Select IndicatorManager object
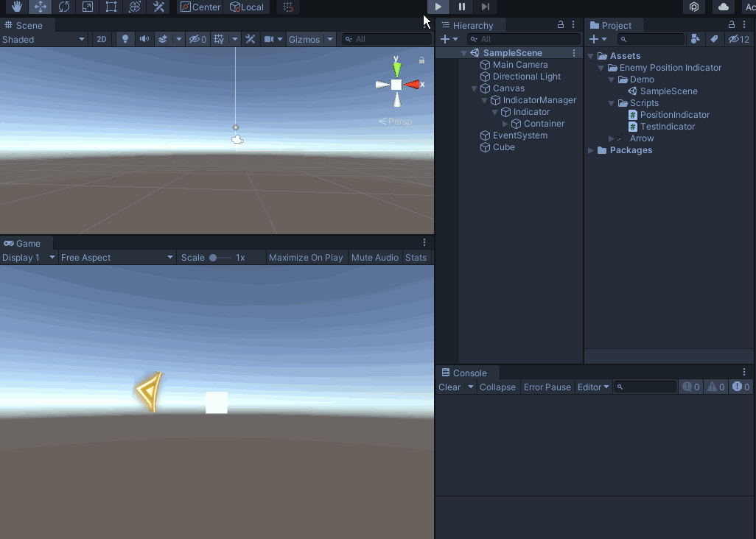 [x=533, y=100]
